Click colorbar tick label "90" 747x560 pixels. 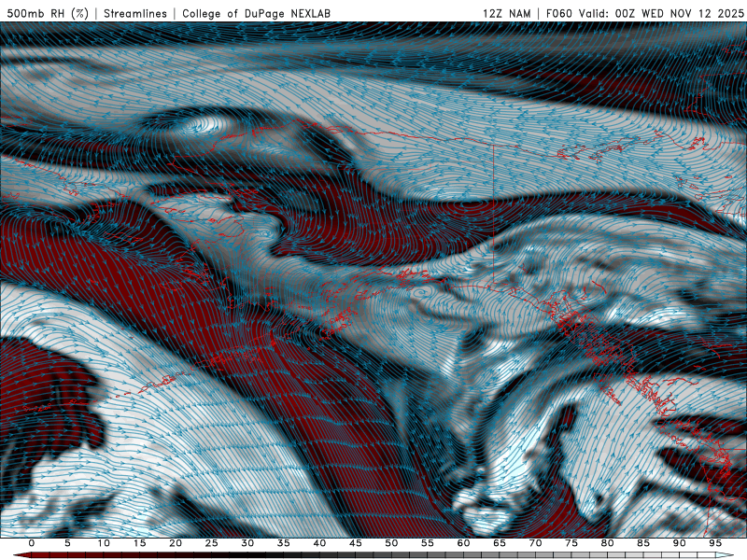[x=680, y=543]
